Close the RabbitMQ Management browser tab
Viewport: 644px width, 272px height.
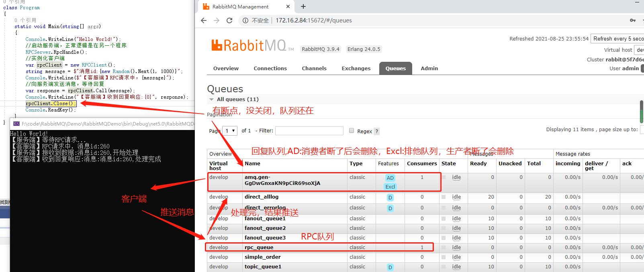coord(288,6)
